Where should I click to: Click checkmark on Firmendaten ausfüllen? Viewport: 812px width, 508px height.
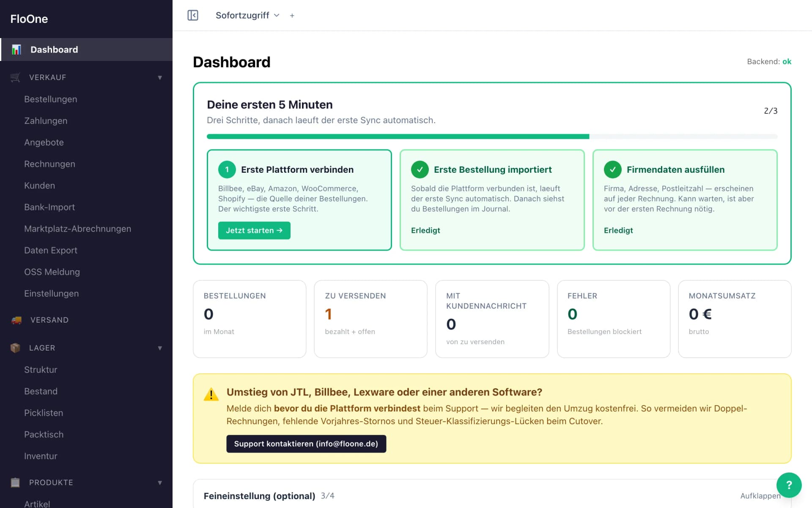click(613, 170)
